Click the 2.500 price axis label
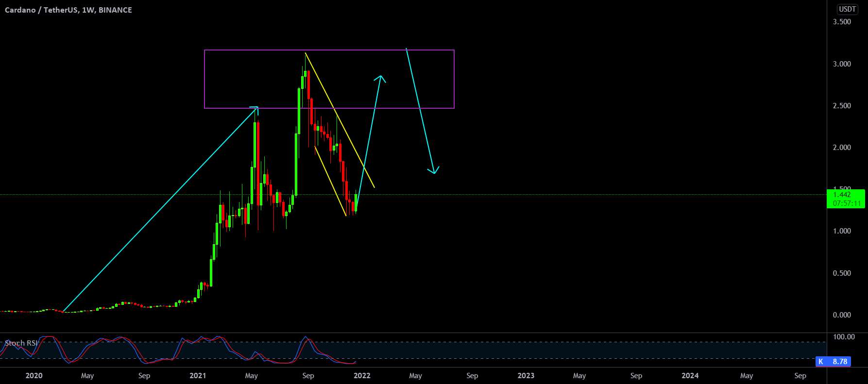This screenshot has width=868, height=384. 842,106
